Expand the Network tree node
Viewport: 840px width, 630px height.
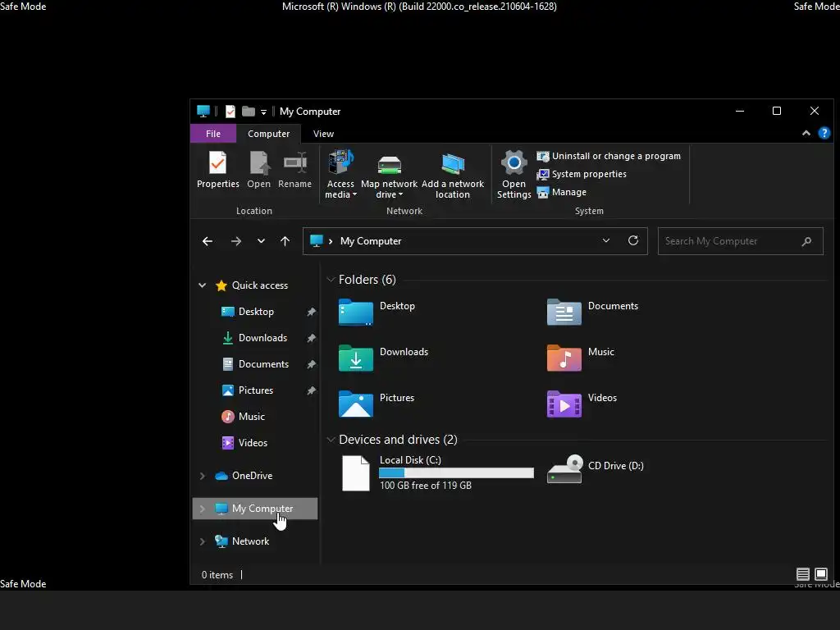click(x=202, y=541)
